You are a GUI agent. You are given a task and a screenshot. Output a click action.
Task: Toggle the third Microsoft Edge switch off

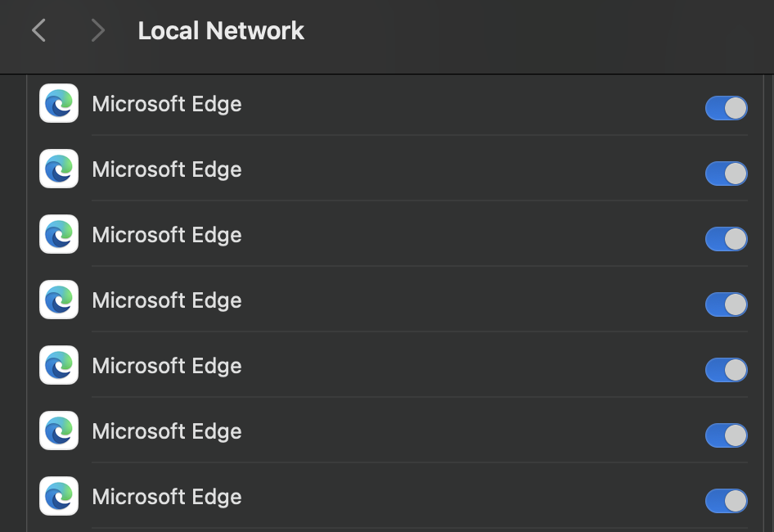click(x=726, y=239)
